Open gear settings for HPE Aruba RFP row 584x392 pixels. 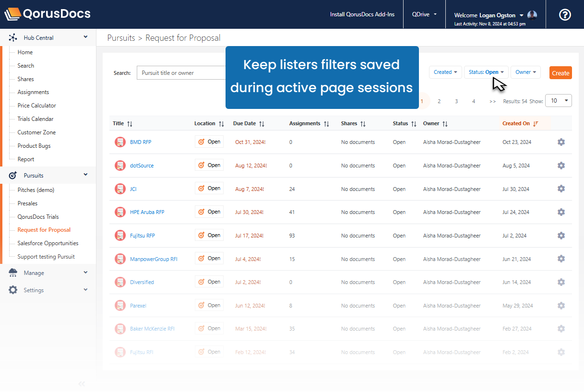[561, 212]
